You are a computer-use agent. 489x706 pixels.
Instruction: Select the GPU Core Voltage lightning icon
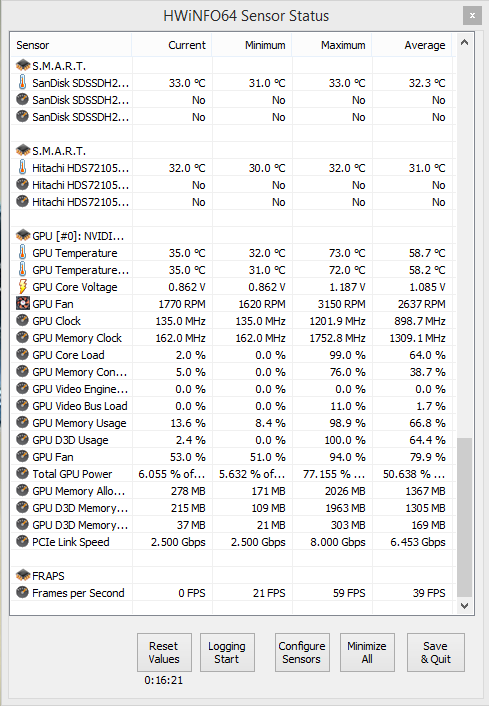[x=22, y=287]
